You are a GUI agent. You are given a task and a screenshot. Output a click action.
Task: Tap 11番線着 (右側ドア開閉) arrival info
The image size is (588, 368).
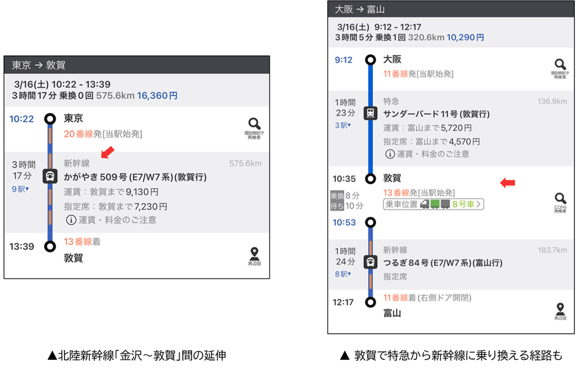tap(427, 297)
